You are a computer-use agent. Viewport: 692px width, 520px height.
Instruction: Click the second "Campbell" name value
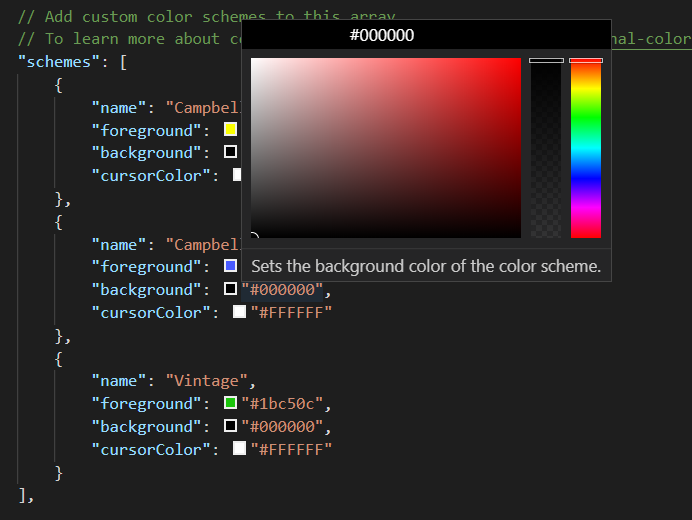point(203,245)
